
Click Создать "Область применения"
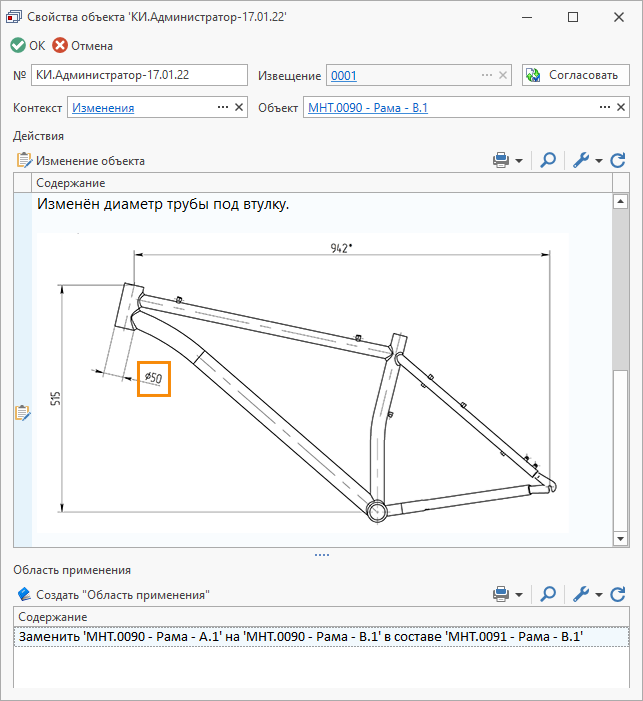click(114, 595)
